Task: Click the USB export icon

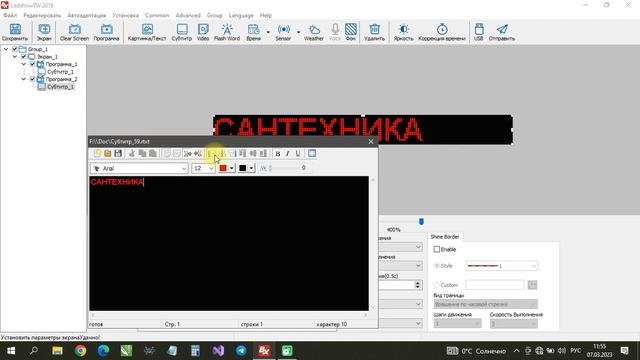Action: 479,32
